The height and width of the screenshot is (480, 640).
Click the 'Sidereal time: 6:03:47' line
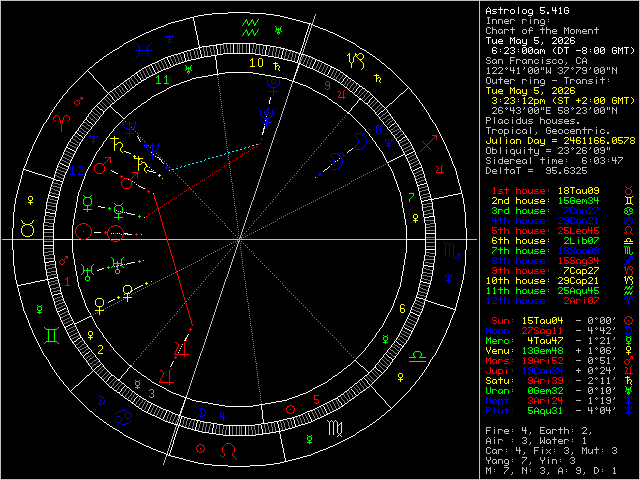point(554,161)
